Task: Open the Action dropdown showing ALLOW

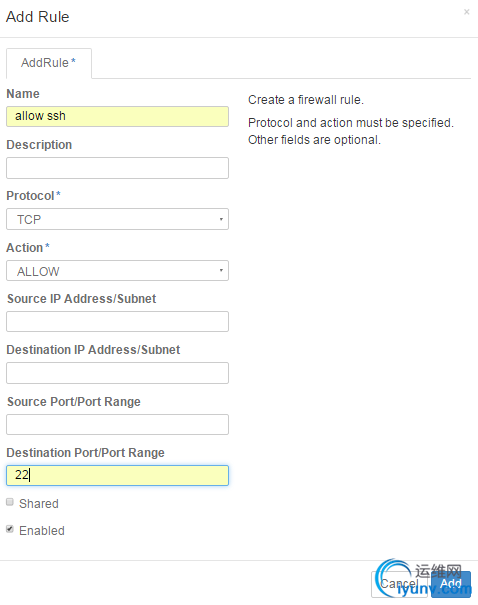Action: tap(117, 270)
